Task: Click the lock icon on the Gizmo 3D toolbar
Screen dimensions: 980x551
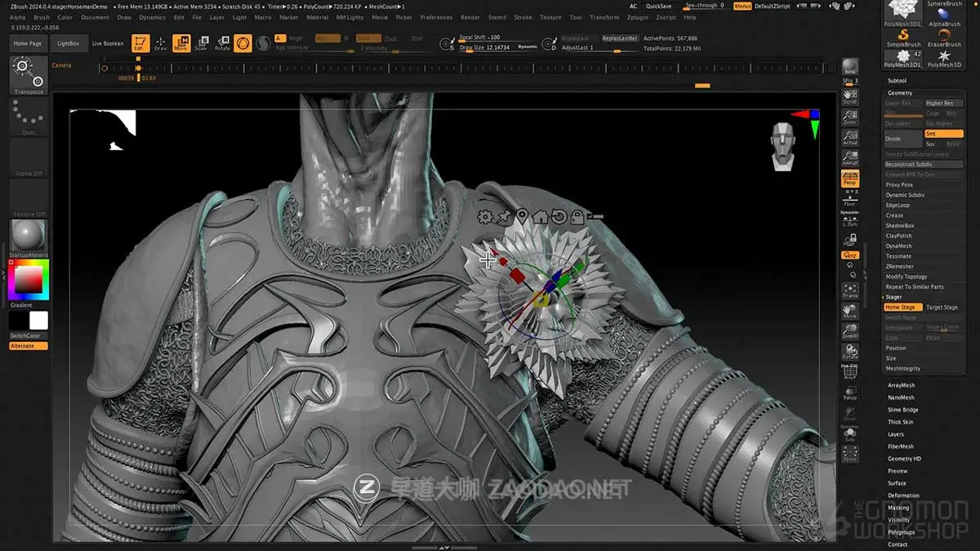Action: (x=578, y=217)
